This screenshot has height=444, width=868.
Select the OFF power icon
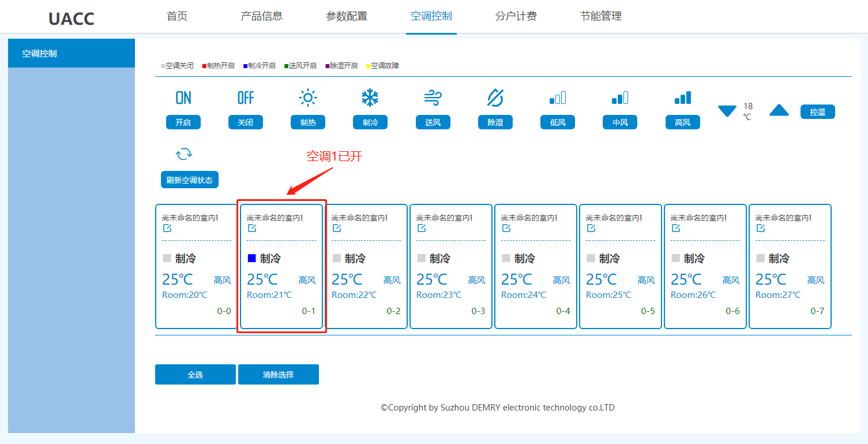click(246, 97)
